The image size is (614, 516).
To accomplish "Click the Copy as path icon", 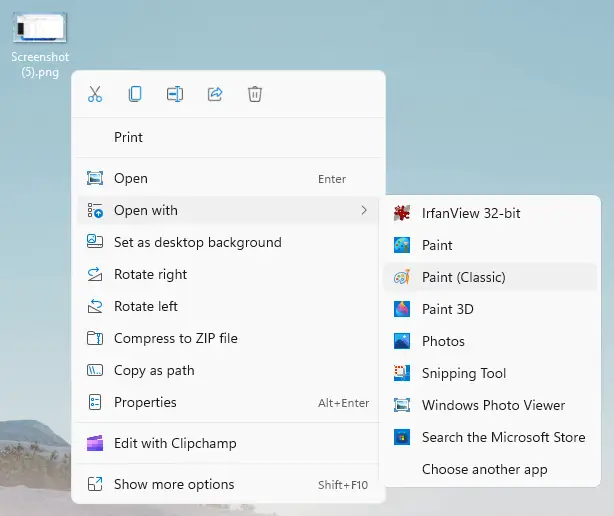I will pos(95,370).
